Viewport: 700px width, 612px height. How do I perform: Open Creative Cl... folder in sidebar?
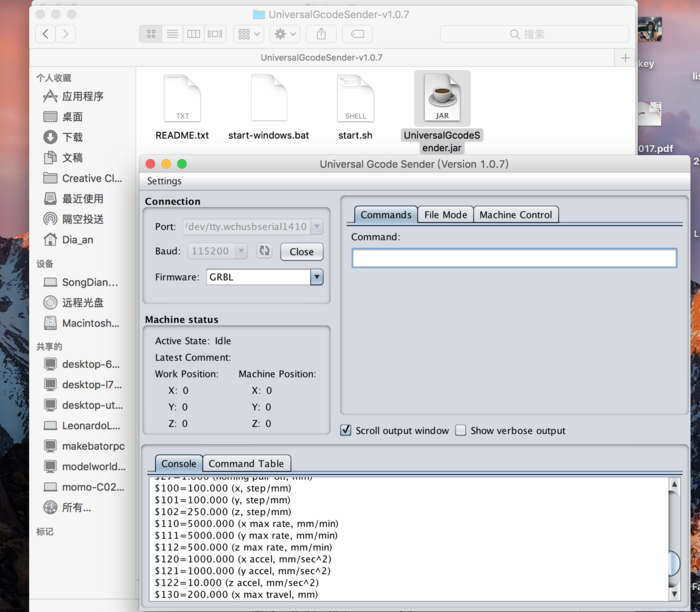(x=83, y=178)
